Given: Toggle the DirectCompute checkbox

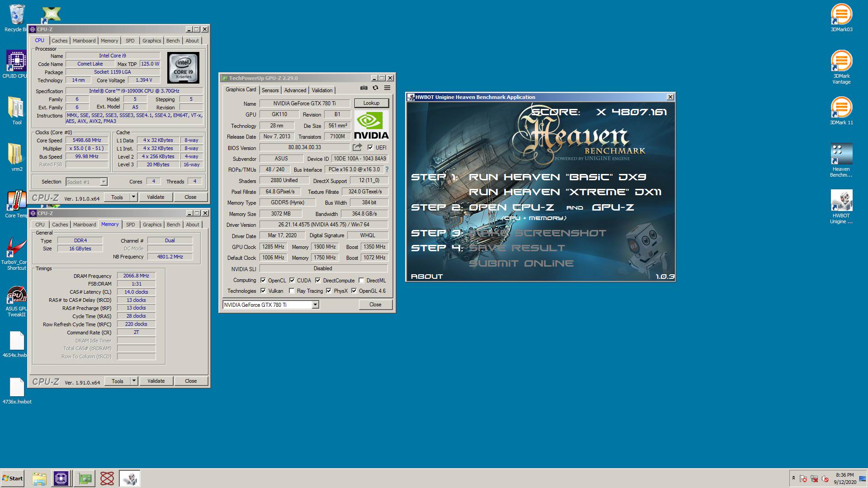Looking at the screenshot, I should [x=318, y=280].
